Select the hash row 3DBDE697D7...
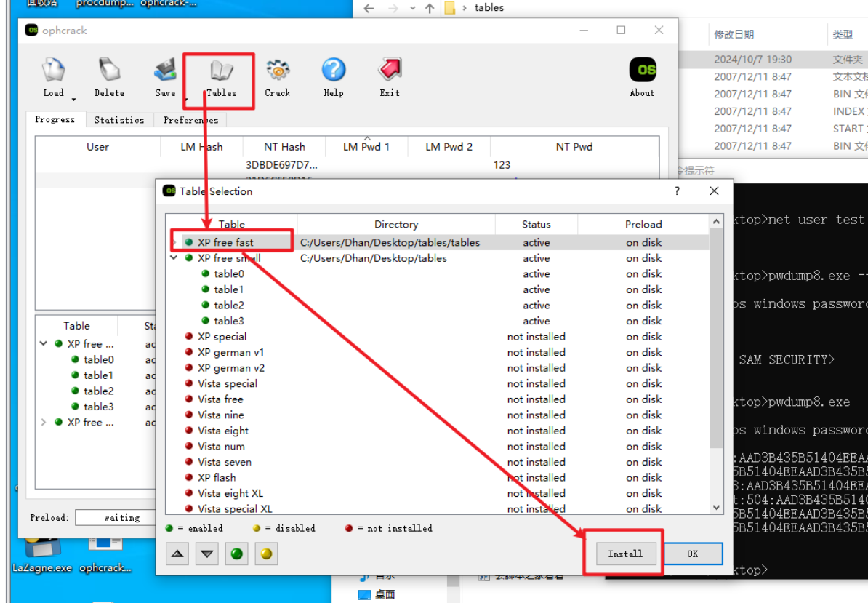This screenshot has width=868, height=603. click(x=347, y=165)
